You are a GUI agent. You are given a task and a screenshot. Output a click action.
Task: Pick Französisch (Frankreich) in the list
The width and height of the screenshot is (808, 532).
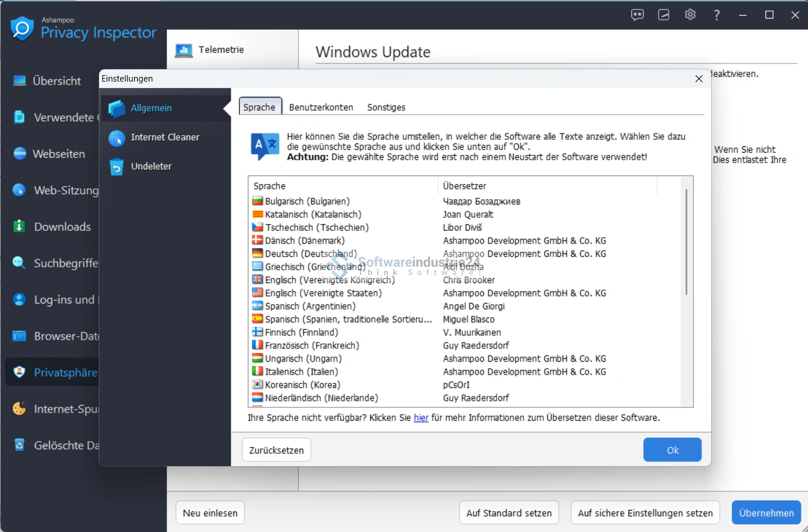click(x=312, y=346)
